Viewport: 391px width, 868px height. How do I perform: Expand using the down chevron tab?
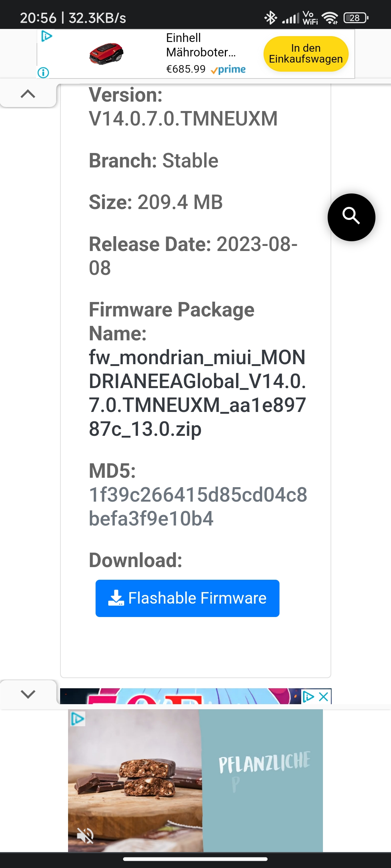click(x=28, y=694)
